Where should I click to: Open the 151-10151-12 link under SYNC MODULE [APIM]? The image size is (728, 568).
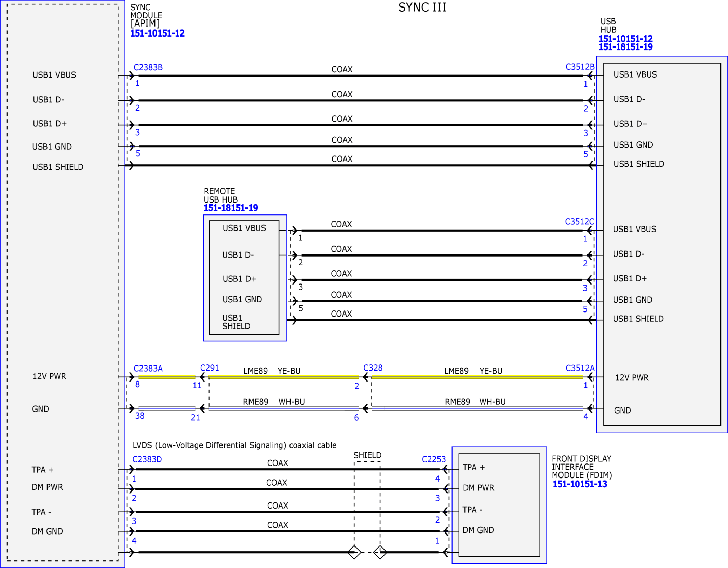[x=157, y=33]
